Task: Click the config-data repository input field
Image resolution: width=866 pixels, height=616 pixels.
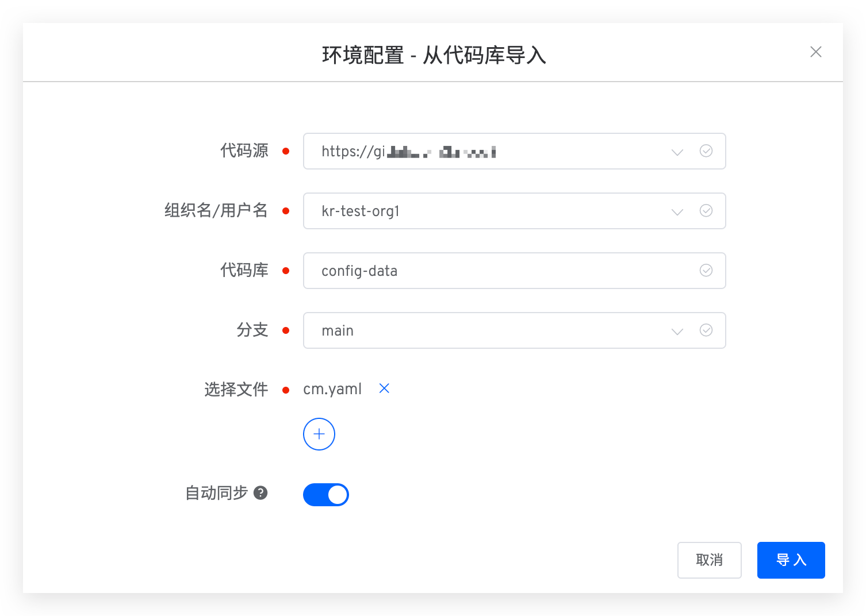Action: [495, 271]
